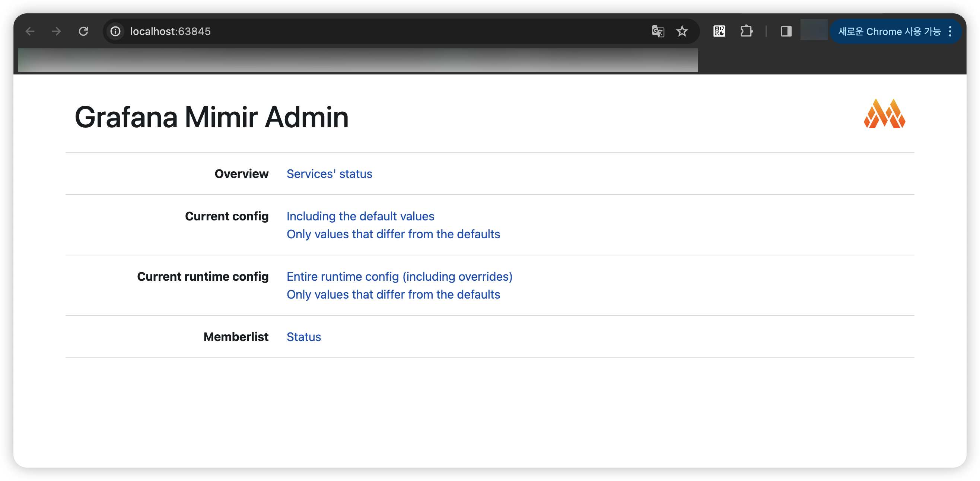Screen dimensions: 980x481
Task: Open Including the default values link
Action: (x=360, y=216)
